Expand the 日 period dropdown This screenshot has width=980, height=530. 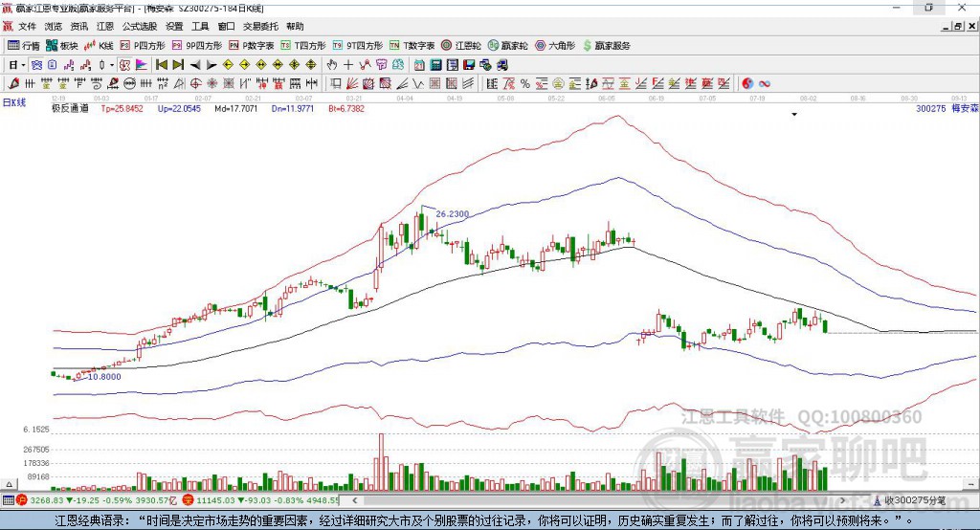(x=23, y=65)
